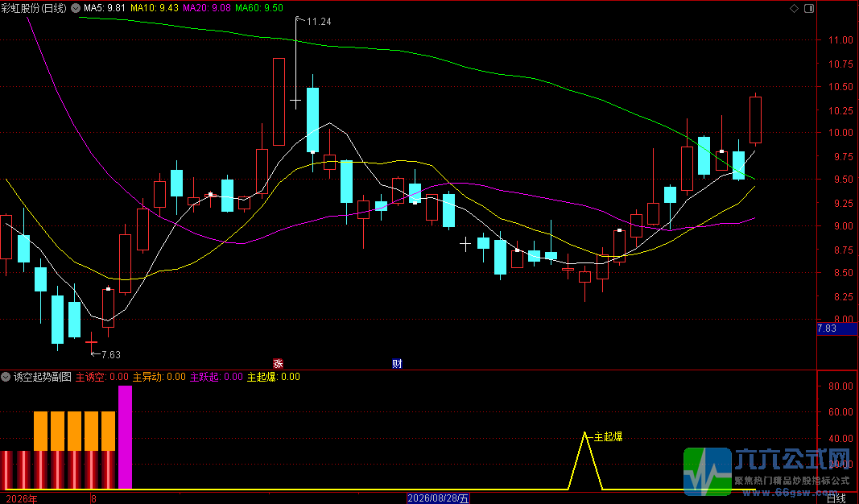The width and height of the screenshot is (859, 504).
Task: Click the 主起爆: 0.00 header readout
Action: [274, 377]
